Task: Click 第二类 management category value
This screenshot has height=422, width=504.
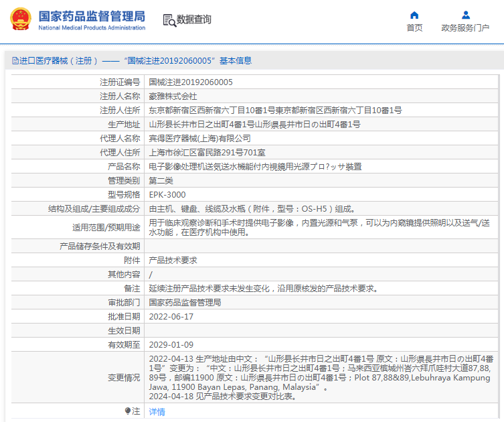Action: (161, 181)
